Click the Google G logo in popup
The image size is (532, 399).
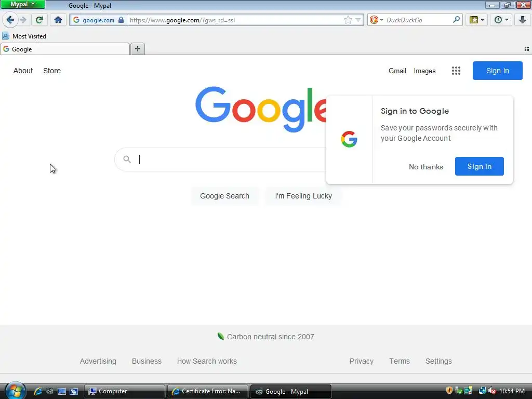[x=349, y=139]
